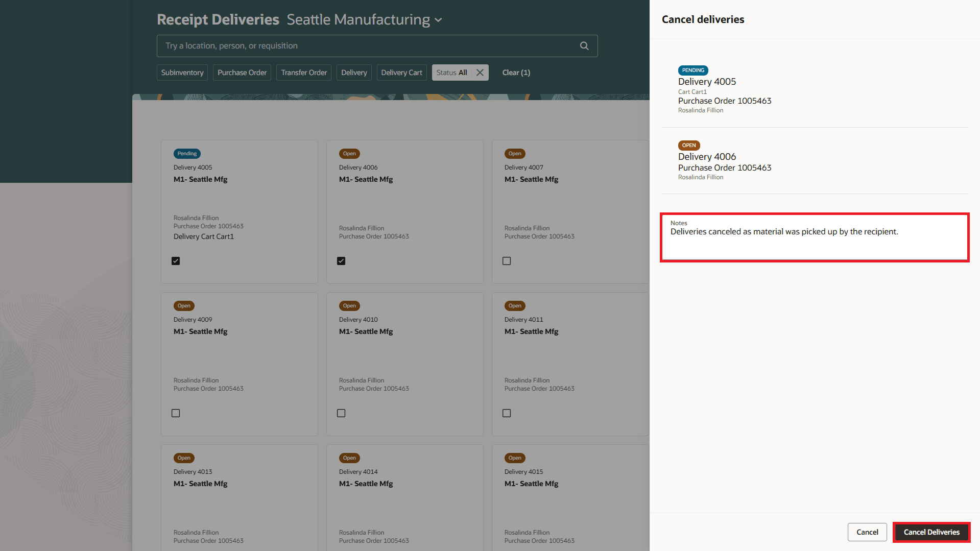
Task: Click the Notes text area
Action: coord(815,237)
